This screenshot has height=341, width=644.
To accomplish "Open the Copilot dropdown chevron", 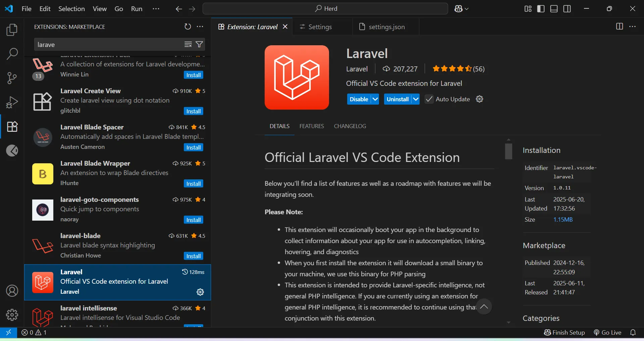I will coord(467,9).
